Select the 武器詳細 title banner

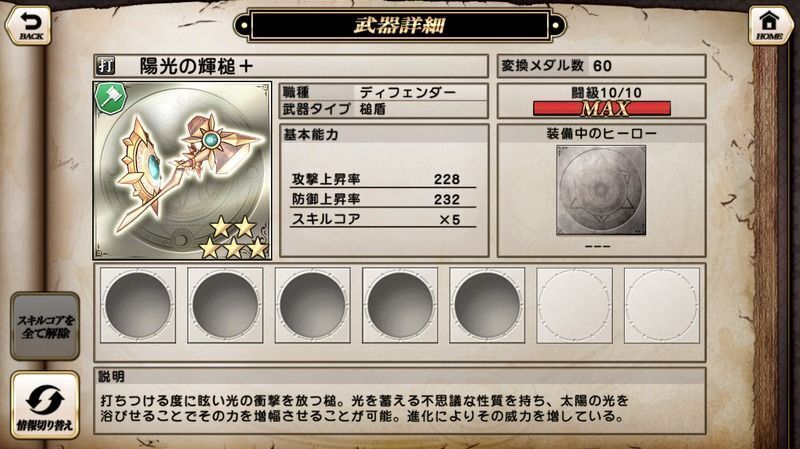(400, 25)
